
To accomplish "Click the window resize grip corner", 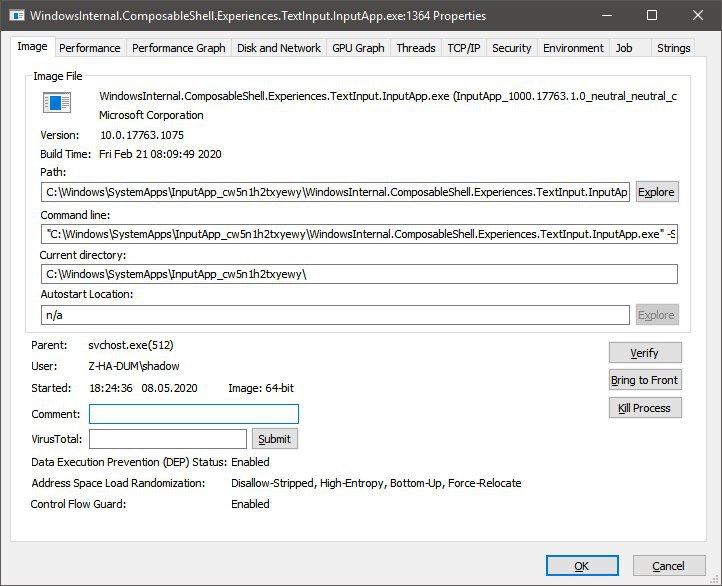I will (x=715, y=580).
